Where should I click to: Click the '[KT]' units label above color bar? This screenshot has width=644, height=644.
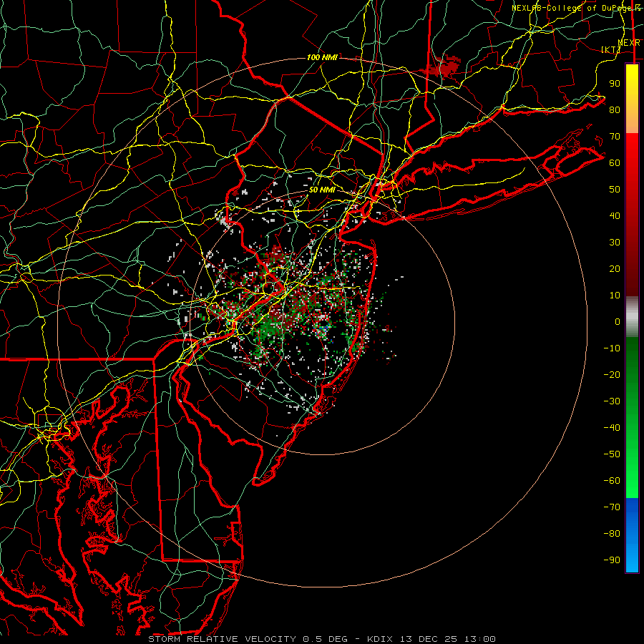[611, 49]
